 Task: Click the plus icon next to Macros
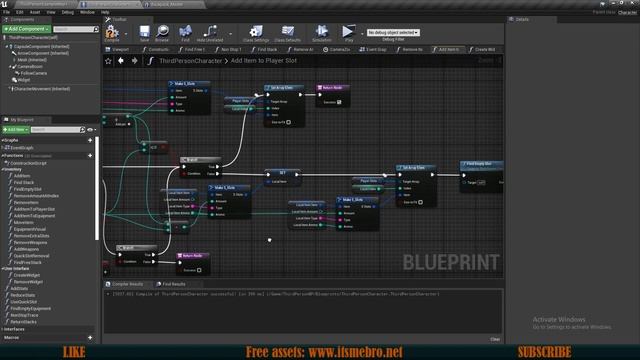click(90, 338)
